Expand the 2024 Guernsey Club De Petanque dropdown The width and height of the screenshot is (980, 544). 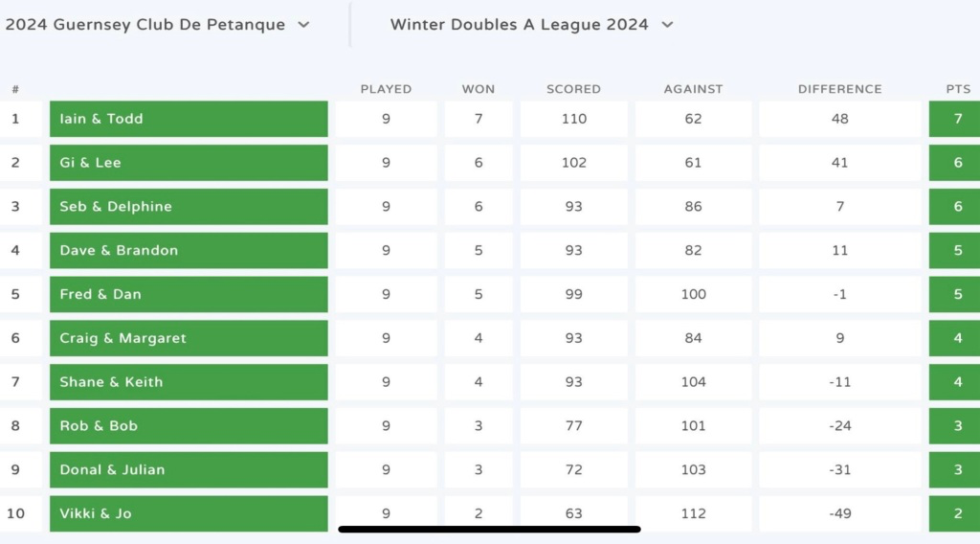pyautogui.click(x=157, y=25)
